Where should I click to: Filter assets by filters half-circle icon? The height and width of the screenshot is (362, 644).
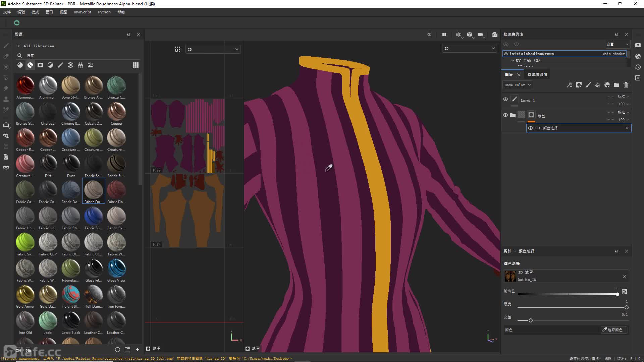[50, 65]
